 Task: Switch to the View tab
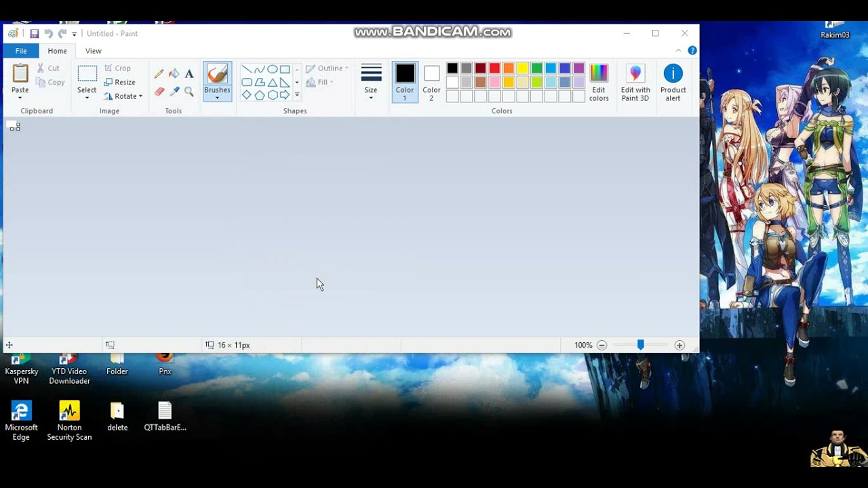[x=94, y=51]
